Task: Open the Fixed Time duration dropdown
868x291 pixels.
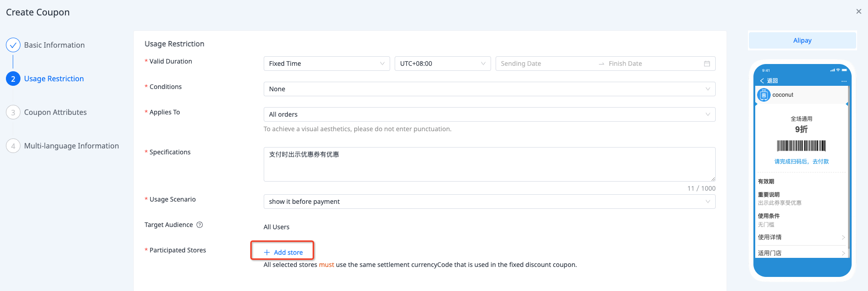Action: click(x=326, y=64)
